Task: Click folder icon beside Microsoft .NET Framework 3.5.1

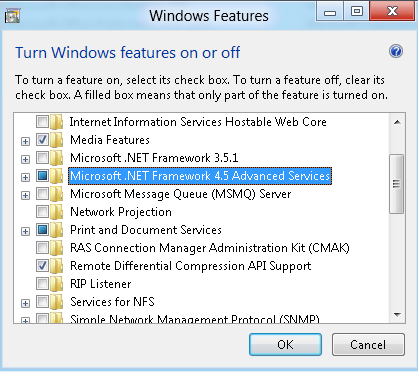Action: [57, 158]
